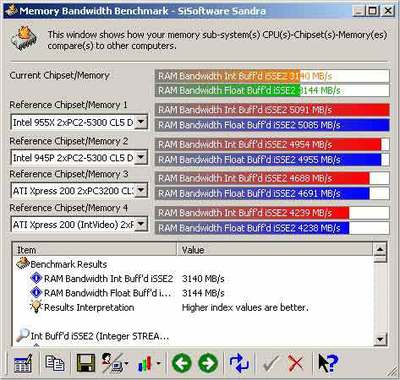Click the Current Chipset/Memory label
Screen dimensions: 400x380
[59, 75]
